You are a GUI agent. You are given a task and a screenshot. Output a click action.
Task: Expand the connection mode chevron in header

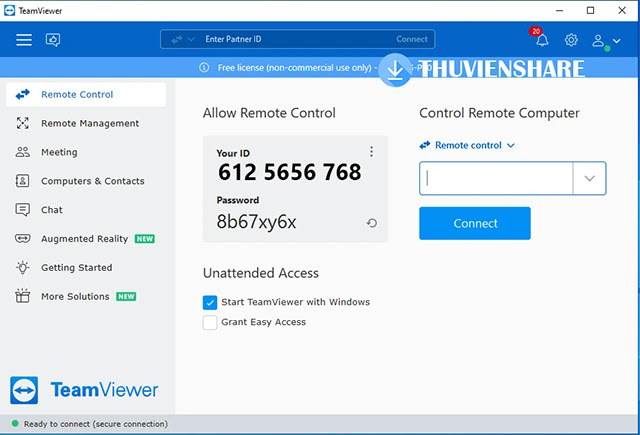point(191,40)
